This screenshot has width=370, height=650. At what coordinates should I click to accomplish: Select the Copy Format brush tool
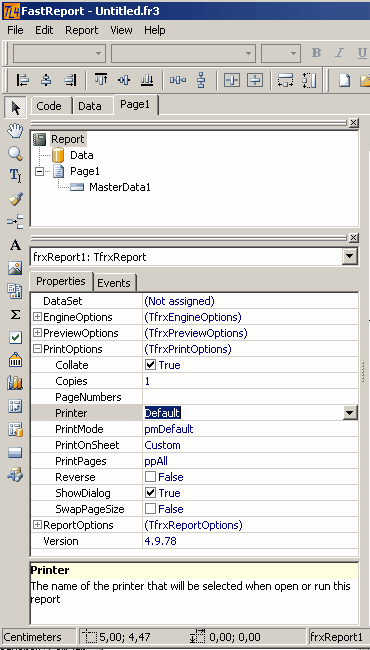tap(15, 199)
